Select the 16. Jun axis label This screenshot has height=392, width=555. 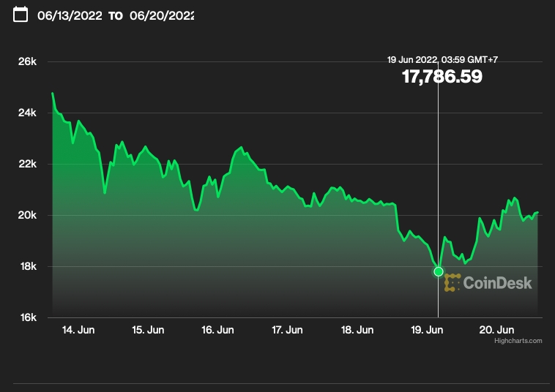click(217, 330)
